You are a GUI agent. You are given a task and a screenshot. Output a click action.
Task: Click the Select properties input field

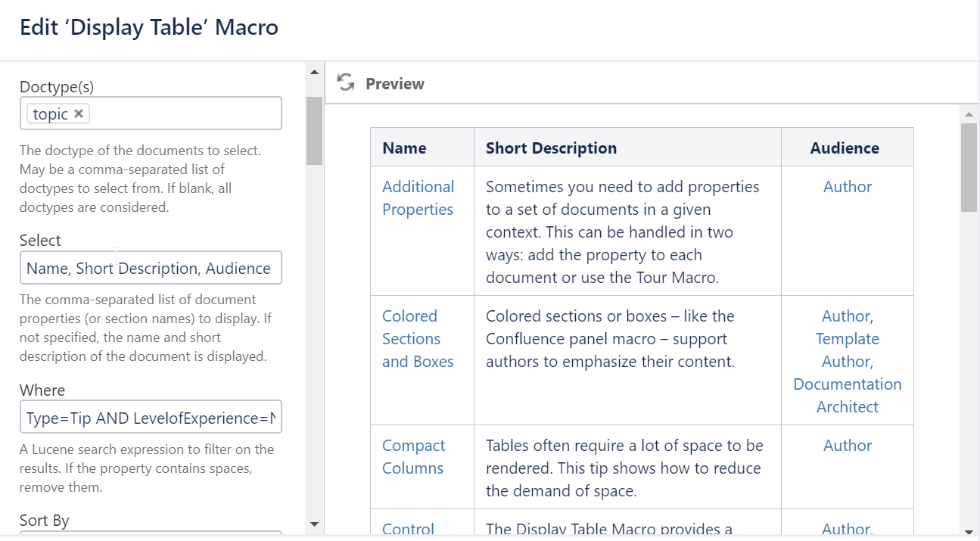(151, 268)
